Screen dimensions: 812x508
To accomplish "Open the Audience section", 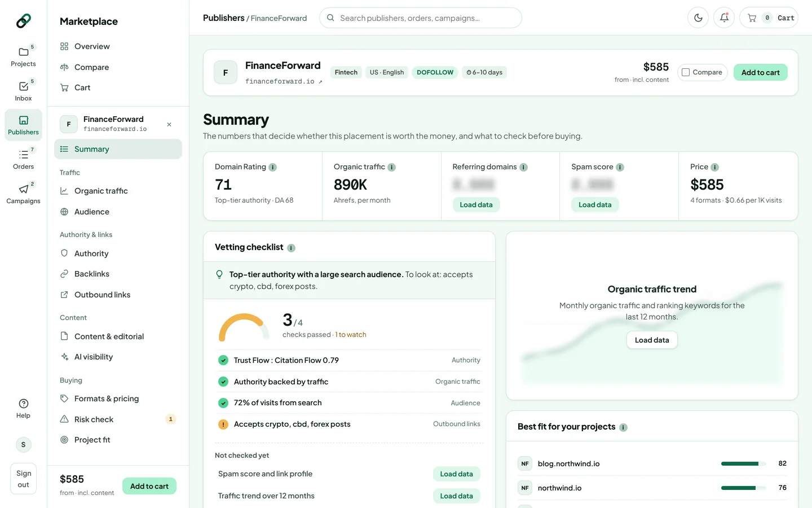I will 118,212.
